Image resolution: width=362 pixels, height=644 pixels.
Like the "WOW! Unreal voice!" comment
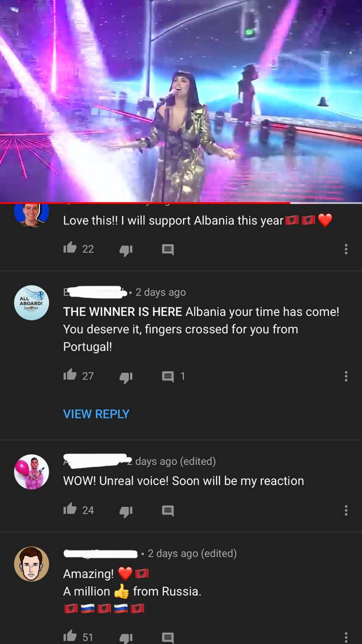pyautogui.click(x=70, y=509)
